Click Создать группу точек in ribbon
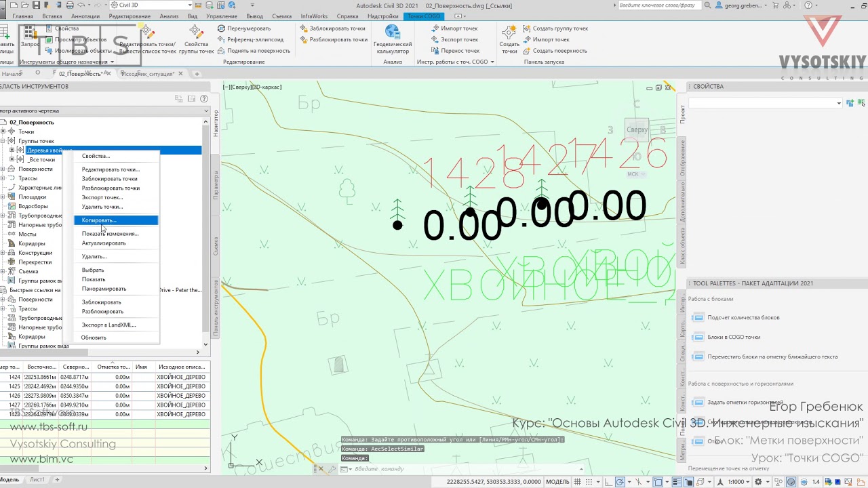Screen dimensions: 868x488 pyautogui.click(x=555, y=28)
